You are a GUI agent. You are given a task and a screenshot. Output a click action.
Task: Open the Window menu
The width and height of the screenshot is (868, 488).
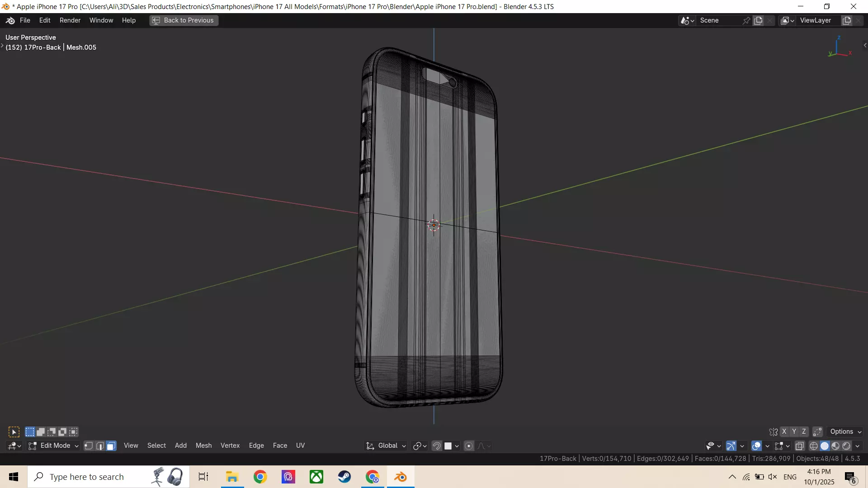tap(101, 20)
